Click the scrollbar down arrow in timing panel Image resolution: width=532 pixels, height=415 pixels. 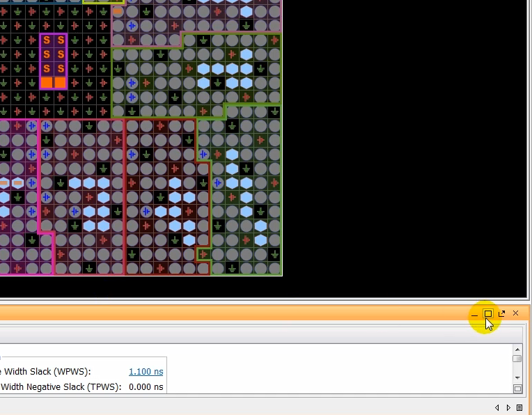517,378
